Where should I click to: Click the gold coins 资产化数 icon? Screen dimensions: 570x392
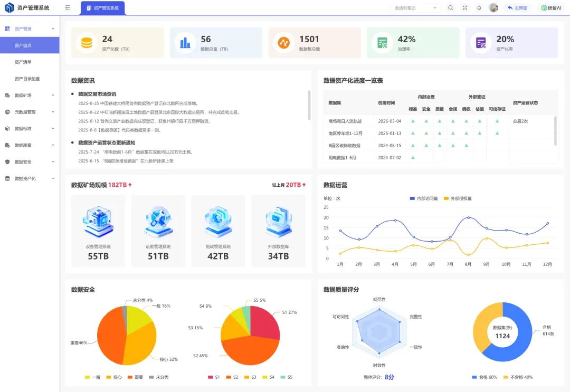click(87, 43)
